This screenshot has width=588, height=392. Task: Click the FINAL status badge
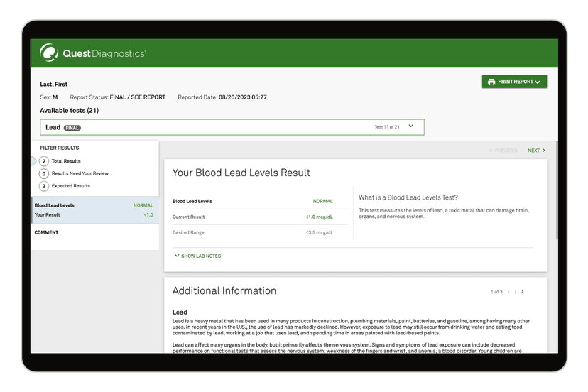pos(72,128)
